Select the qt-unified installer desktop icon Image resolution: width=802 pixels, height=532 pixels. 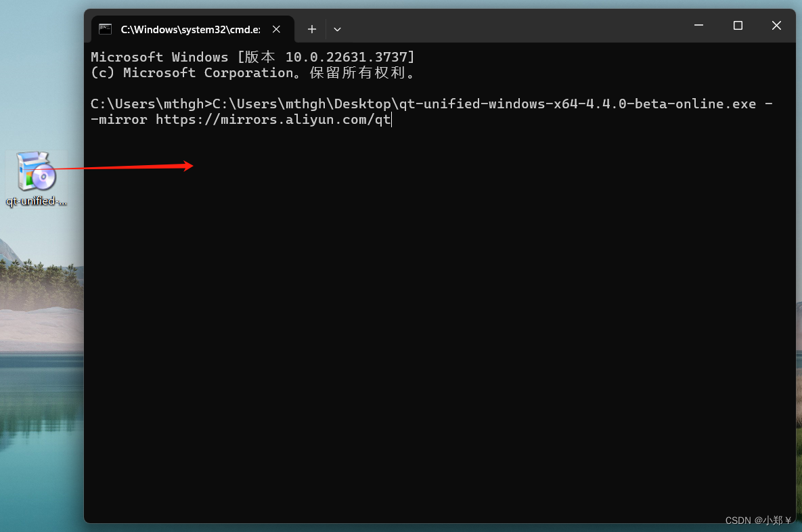tap(37, 171)
